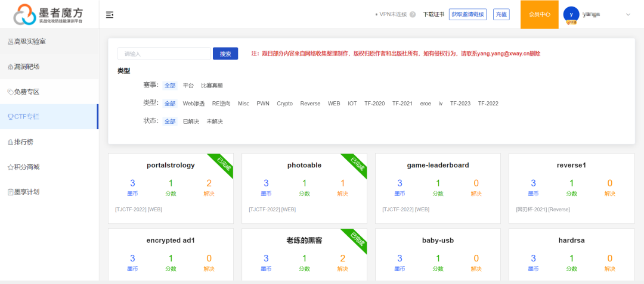Screen dimensions: 644x284
Task: Filter by TF-2020 type
Action: 374,104
